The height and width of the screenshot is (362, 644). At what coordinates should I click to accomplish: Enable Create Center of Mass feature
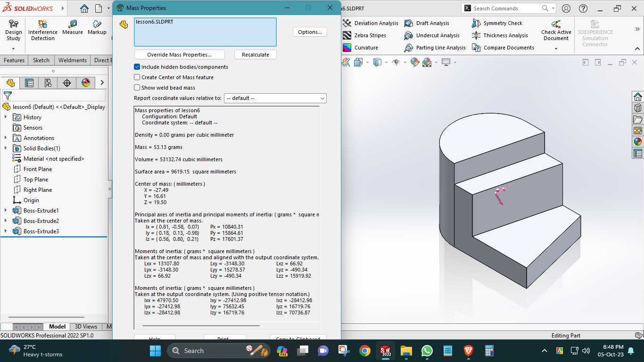click(x=137, y=77)
